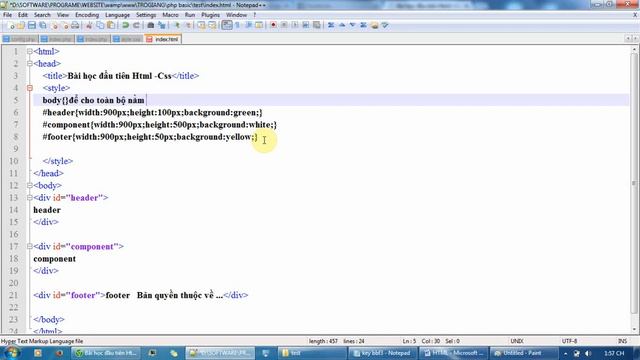This screenshot has width=640, height=360.
Task: Save the current file via toolbar
Action: click(32, 25)
